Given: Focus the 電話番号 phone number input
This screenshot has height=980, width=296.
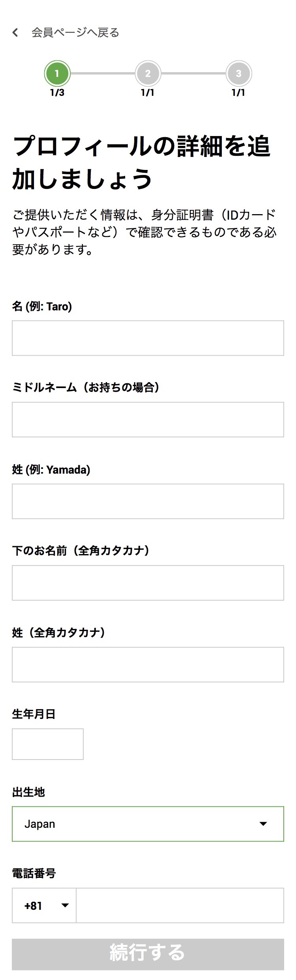Looking at the screenshot, I should pos(180,906).
